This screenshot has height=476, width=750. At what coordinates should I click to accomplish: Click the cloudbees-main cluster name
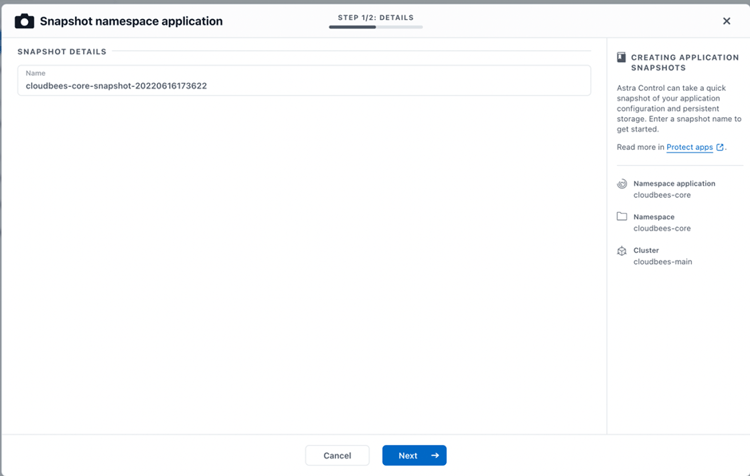[663, 262]
